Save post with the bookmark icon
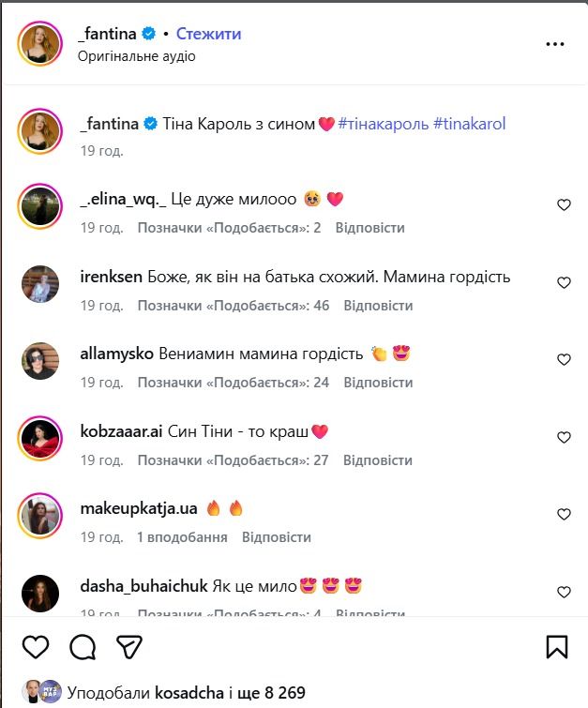 [x=556, y=647]
